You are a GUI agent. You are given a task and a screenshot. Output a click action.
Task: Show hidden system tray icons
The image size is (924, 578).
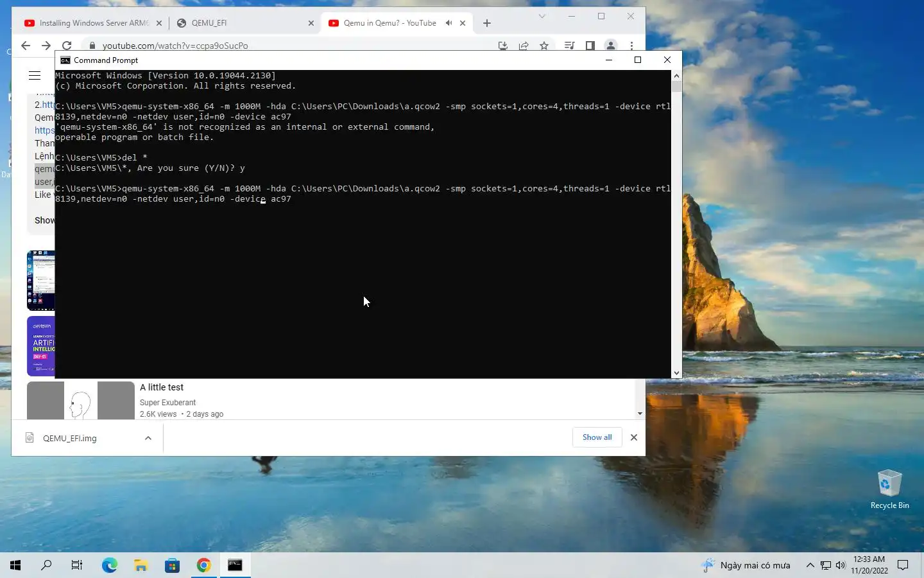(x=810, y=565)
